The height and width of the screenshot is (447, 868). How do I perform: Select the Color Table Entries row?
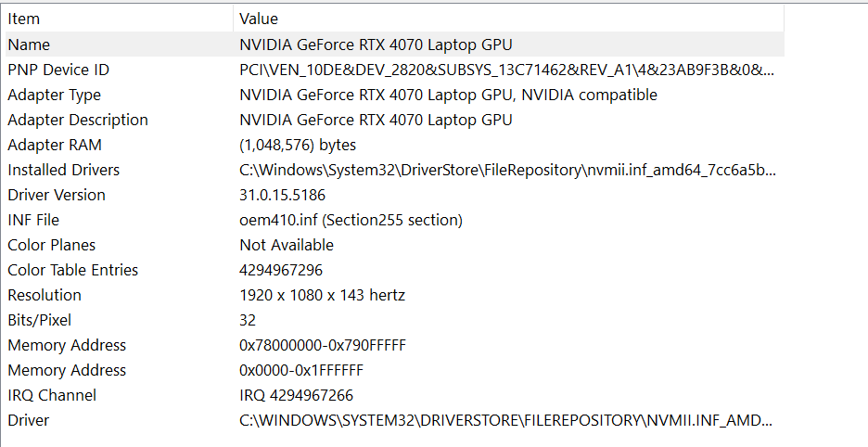pyautogui.click(x=395, y=270)
